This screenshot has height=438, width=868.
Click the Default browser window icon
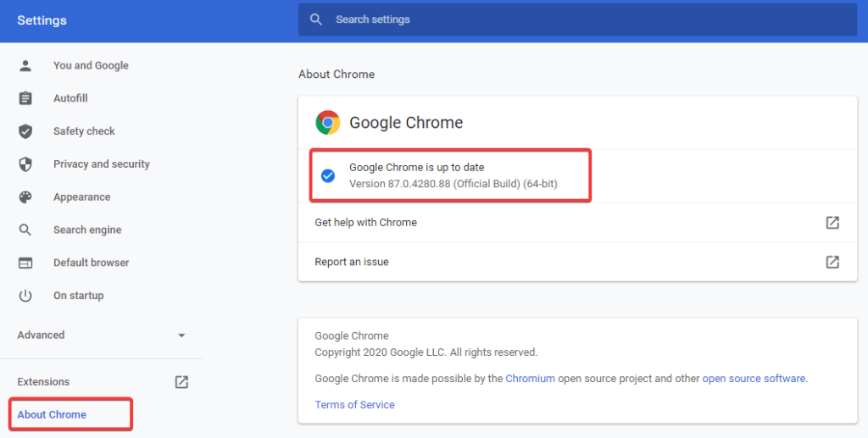[x=25, y=263]
